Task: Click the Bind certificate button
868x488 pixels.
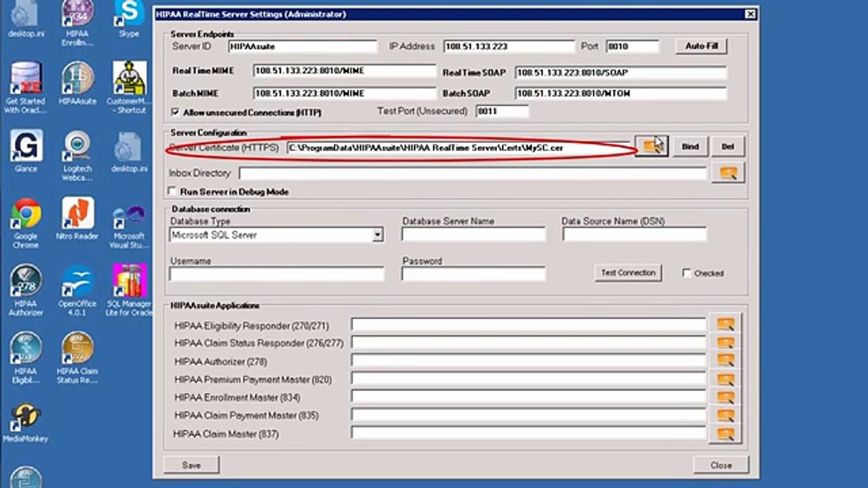Action: coord(690,146)
